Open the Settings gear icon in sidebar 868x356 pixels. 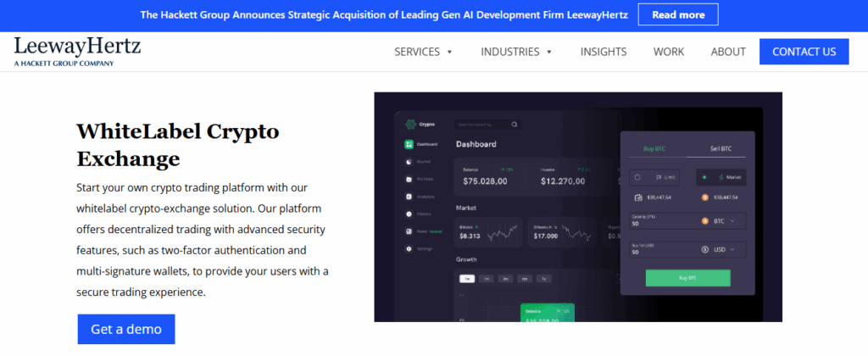[x=409, y=248]
